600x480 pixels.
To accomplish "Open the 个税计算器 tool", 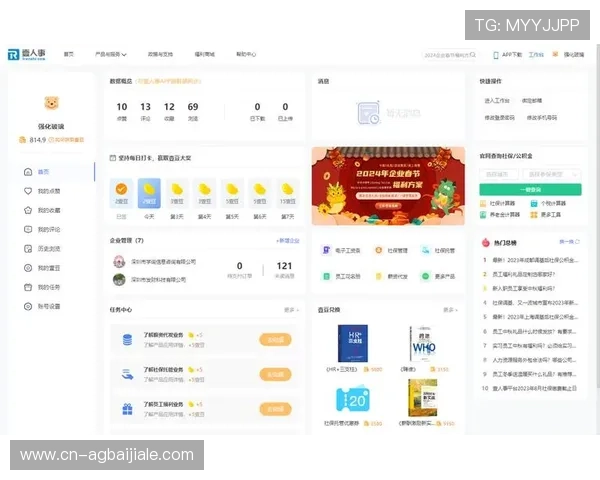I will (x=548, y=203).
